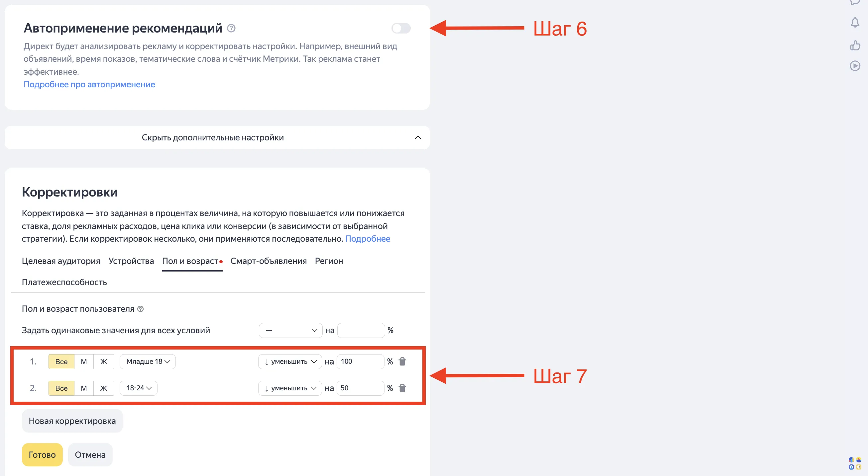Toggle the Автоприменение рекомендаций switch
868x476 pixels.
401,28
